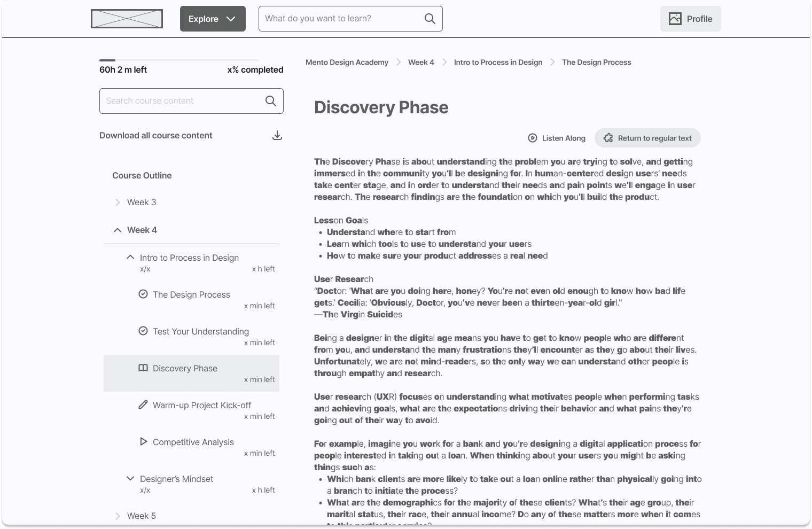Viewport: 812px width, 529px height.
Task: Click the check icon beside Test Your Understanding
Action: point(143,331)
